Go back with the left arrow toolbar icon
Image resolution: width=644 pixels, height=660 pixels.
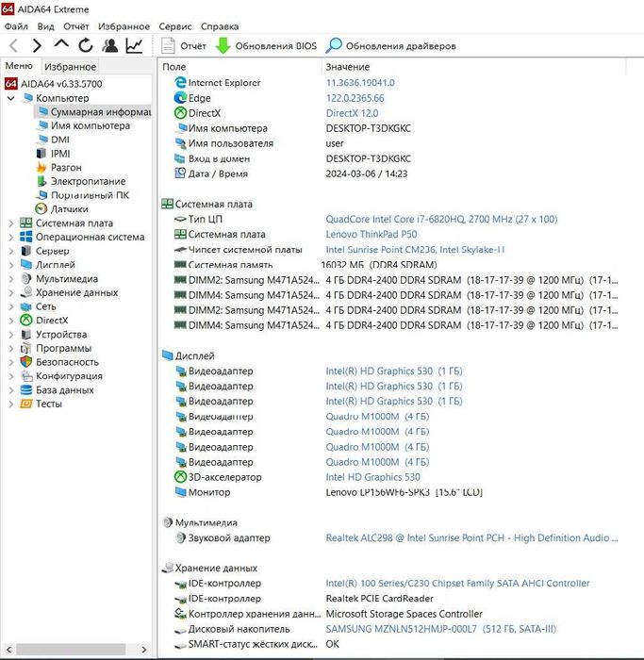(x=13, y=45)
